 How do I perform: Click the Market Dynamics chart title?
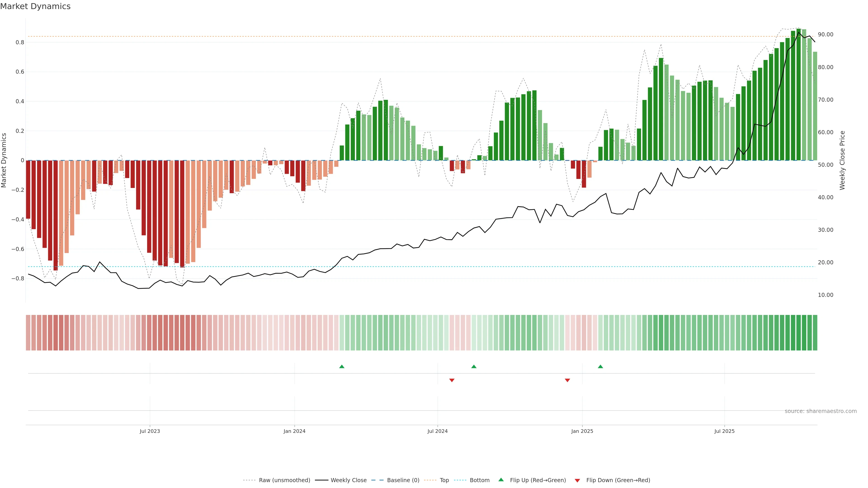pyautogui.click(x=35, y=6)
